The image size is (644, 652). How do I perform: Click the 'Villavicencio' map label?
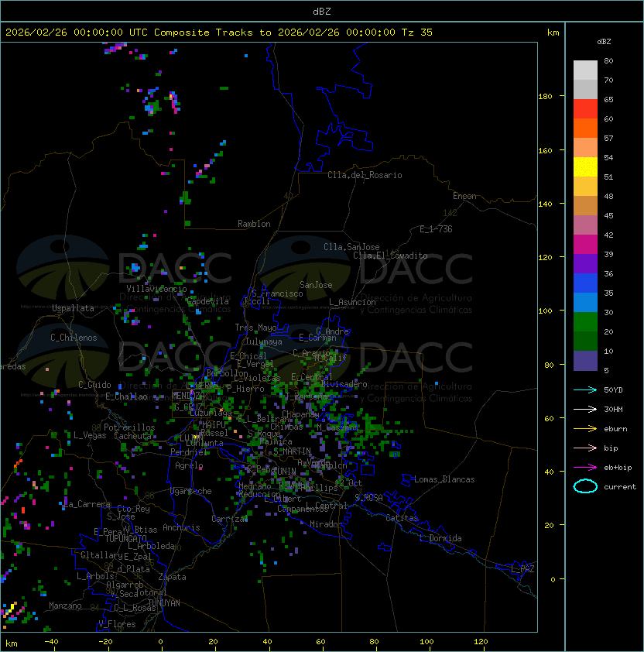[156, 289]
